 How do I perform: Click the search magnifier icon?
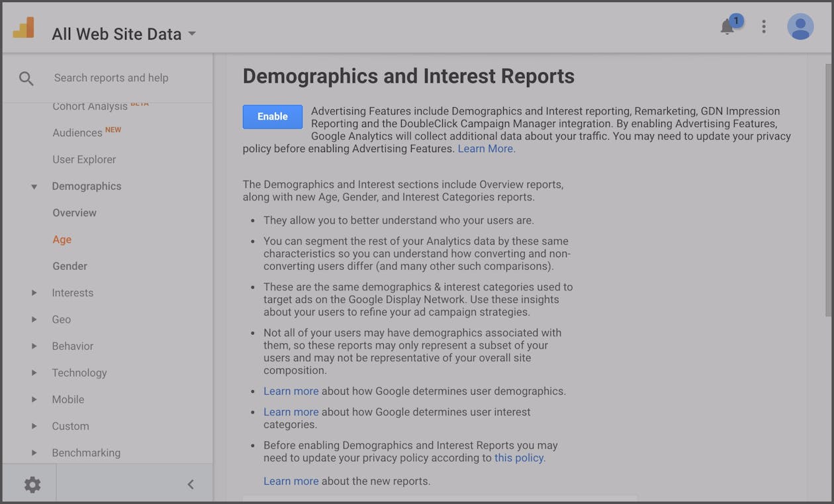[x=26, y=78]
